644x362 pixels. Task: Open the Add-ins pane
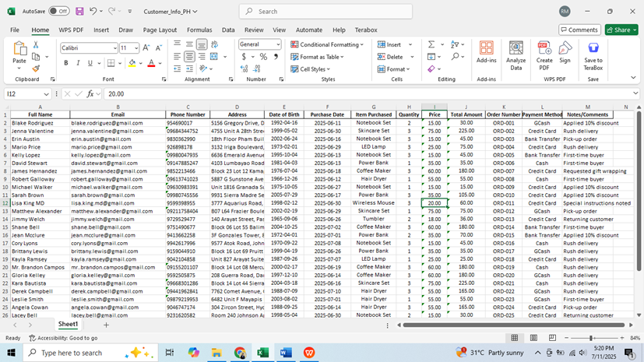(x=486, y=52)
